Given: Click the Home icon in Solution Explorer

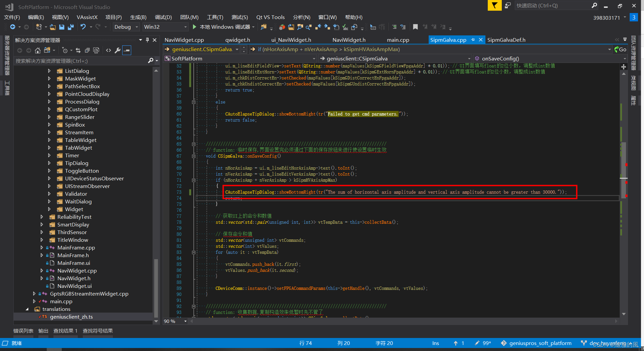Looking at the screenshot, I should pyautogui.click(x=38, y=50).
